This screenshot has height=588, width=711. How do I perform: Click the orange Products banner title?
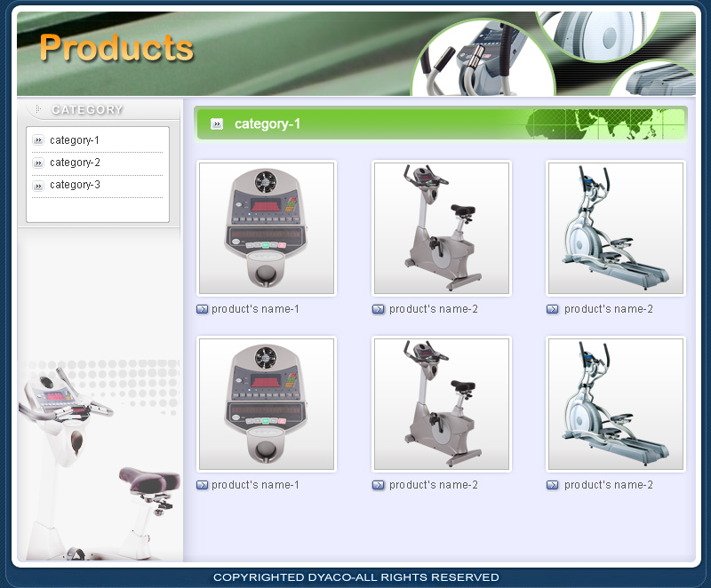(116, 48)
